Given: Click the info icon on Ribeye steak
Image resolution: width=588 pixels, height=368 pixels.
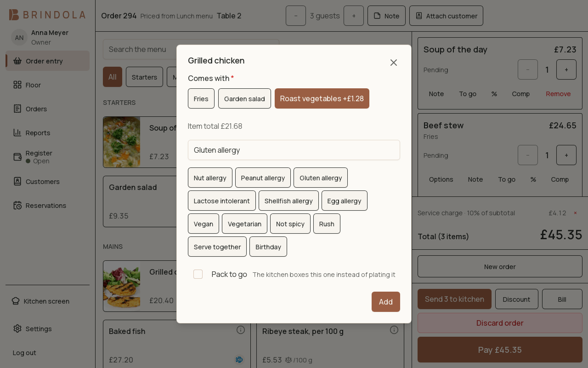Looking at the screenshot, I should pos(394,330).
